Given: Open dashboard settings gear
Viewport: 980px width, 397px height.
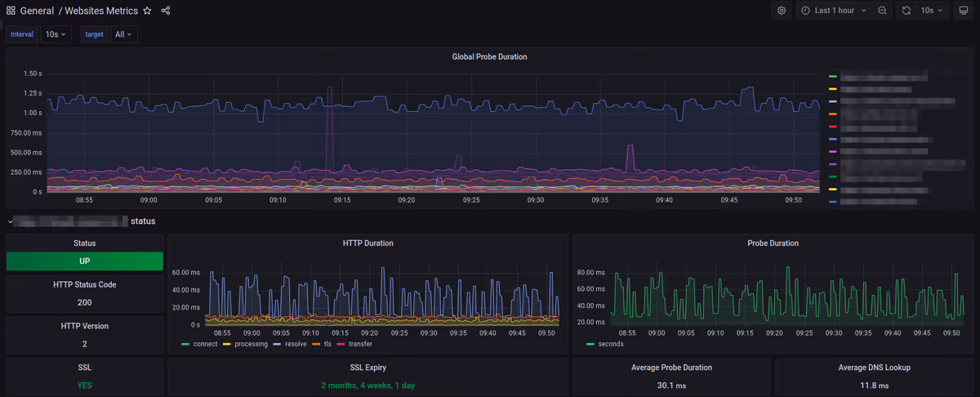Looking at the screenshot, I should click(x=782, y=11).
